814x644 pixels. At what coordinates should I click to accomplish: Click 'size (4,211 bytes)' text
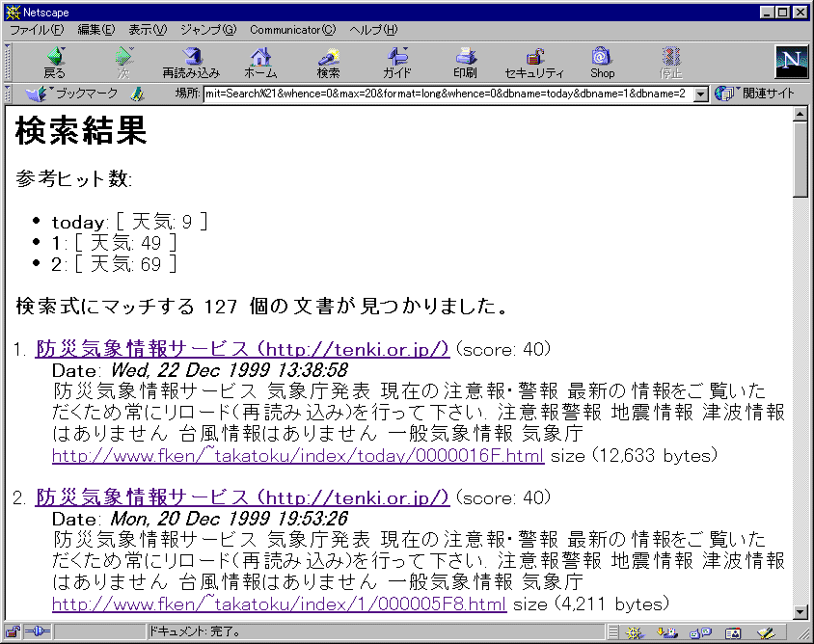pyautogui.click(x=591, y=604)
